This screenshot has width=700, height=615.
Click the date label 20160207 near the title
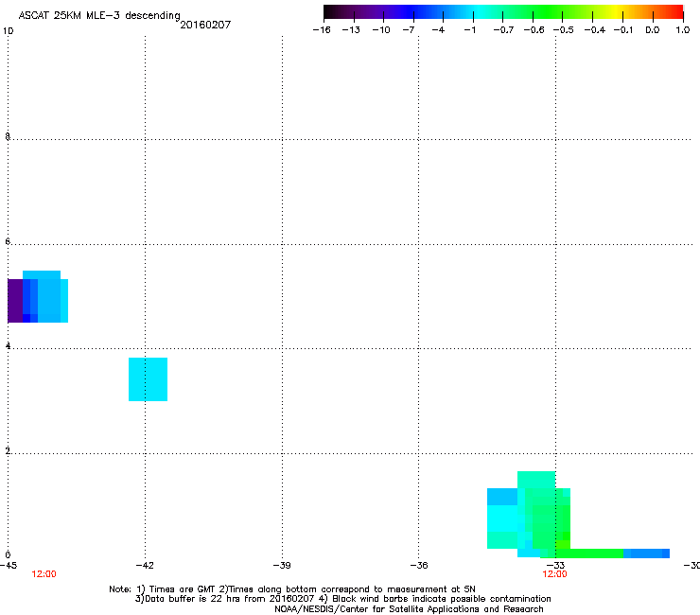pyautogui.click(x=205, y=25)
